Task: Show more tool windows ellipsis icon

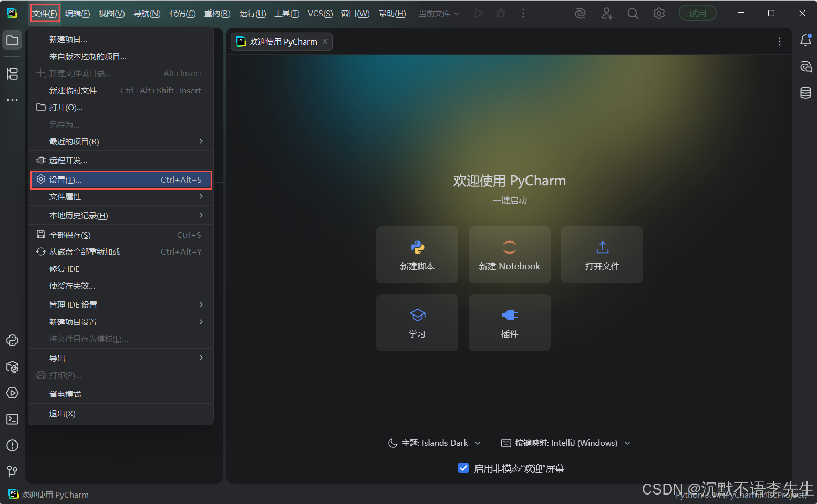Action: click(12, 100)
